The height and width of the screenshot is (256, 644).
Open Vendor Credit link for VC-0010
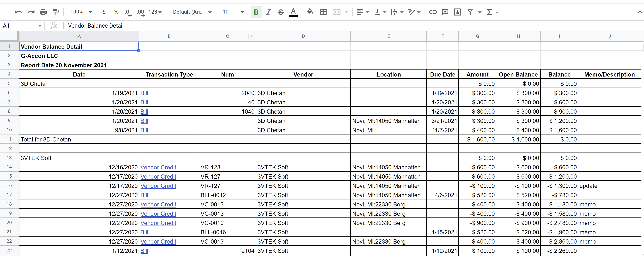(x=158, y=223)
